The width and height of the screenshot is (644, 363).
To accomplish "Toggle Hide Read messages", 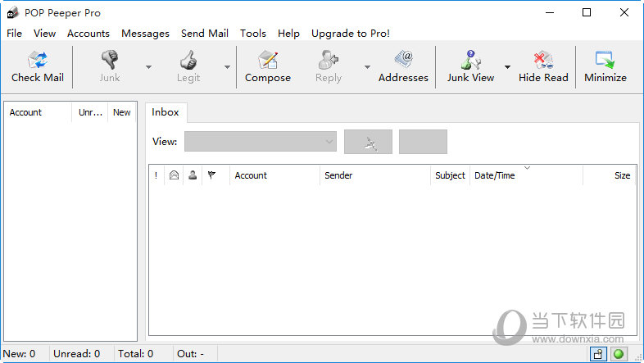I will click(543, 66).
